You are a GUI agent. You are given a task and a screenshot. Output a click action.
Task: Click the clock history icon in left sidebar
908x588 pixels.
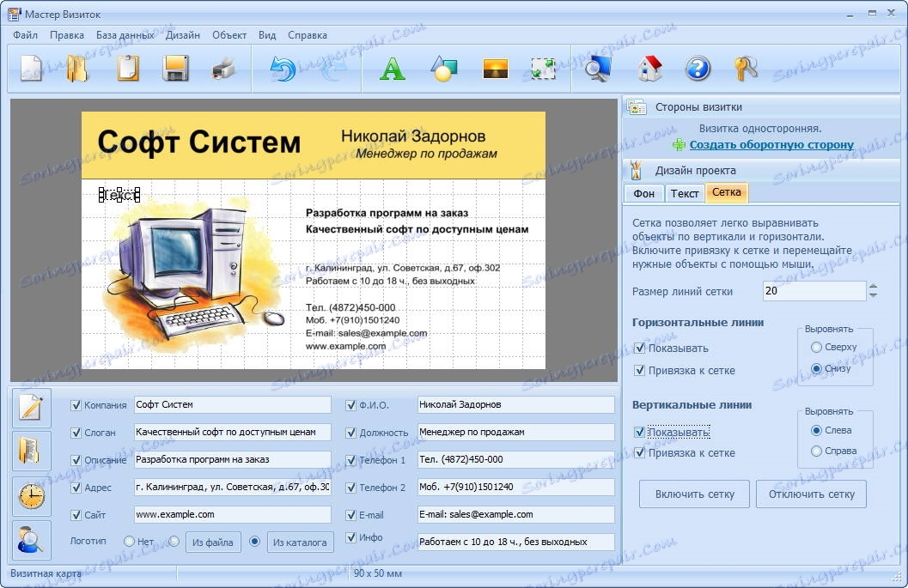(30, 495)
